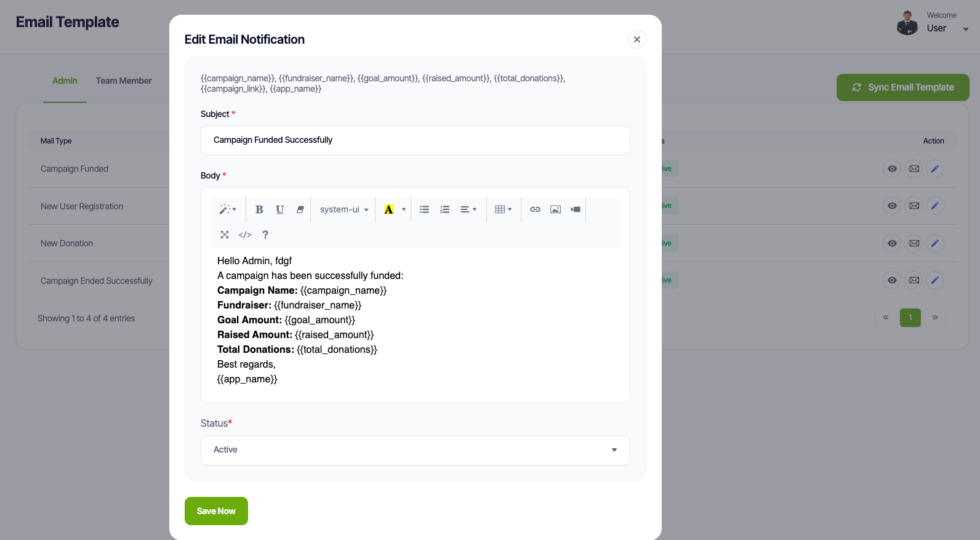Toggle fullscreen editor mode

tap(225, 235)
